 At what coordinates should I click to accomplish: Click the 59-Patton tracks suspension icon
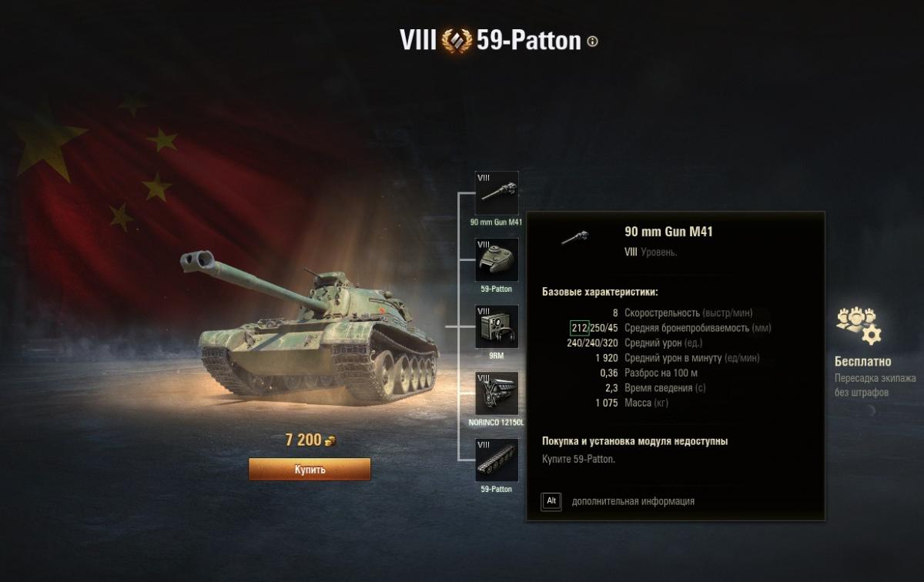coord(497,460)
